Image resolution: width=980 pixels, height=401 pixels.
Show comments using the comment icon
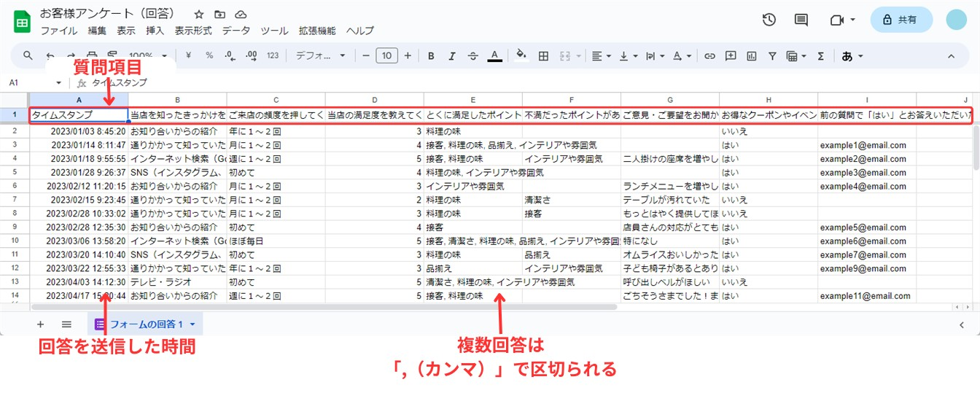[801, 20]
